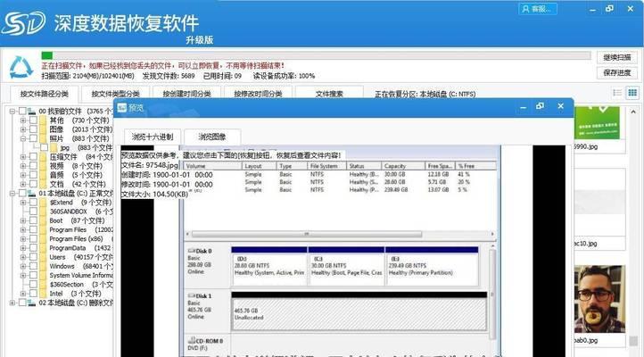Expand the 02 本地磁盘 删除文件 node
644x357 pixels.
[12, 303]
